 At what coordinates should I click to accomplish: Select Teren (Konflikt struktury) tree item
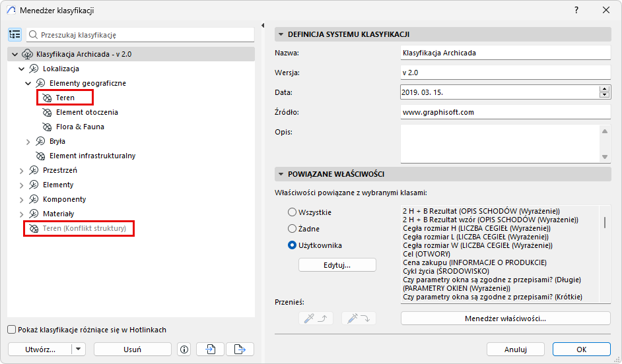pyautogui.click(x=85, y=229)
